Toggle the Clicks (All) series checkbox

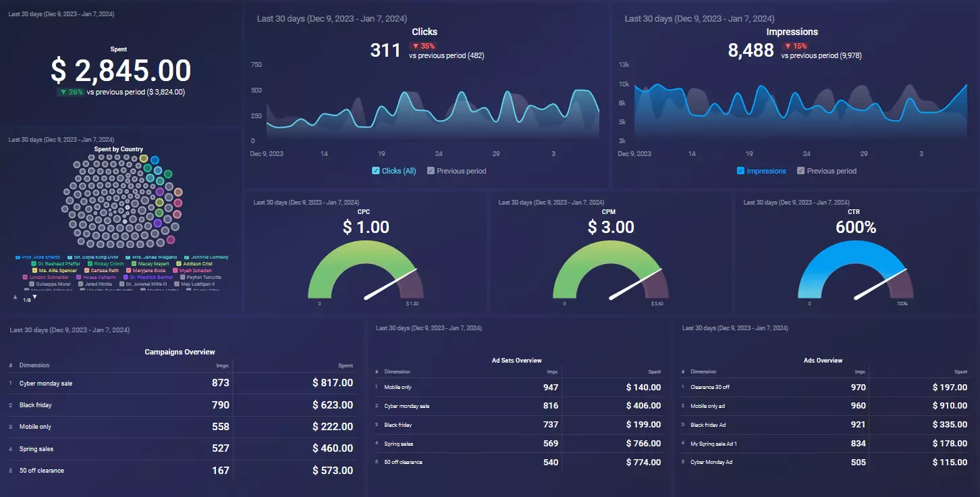point(376,171)
